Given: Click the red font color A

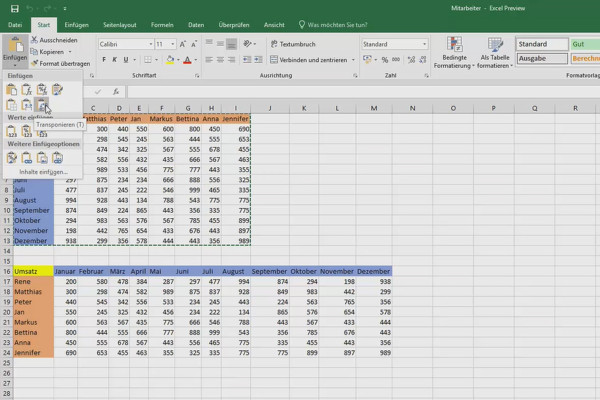Looking at the screenshot, I should pyautogui.click(x=188, y=60).
